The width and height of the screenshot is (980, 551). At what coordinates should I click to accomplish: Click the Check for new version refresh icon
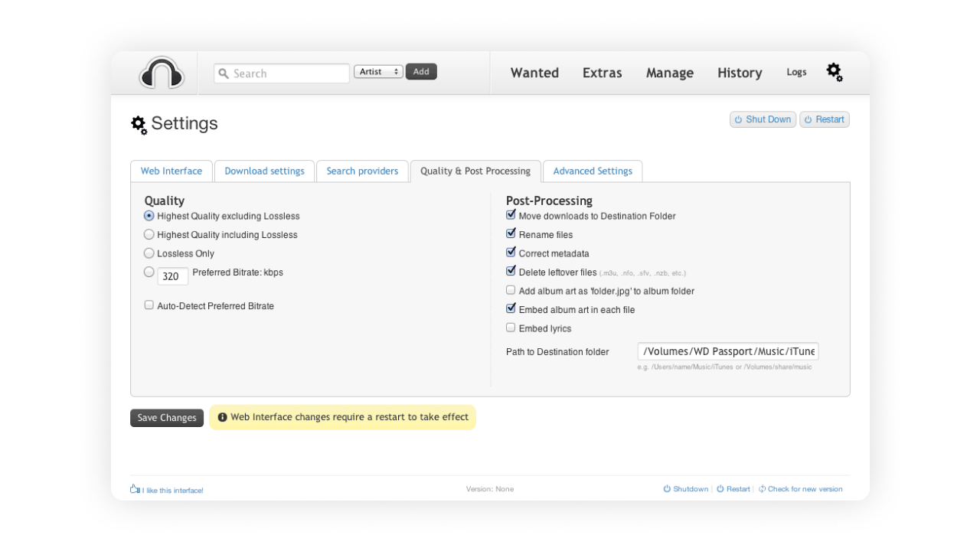coord(762,489)
